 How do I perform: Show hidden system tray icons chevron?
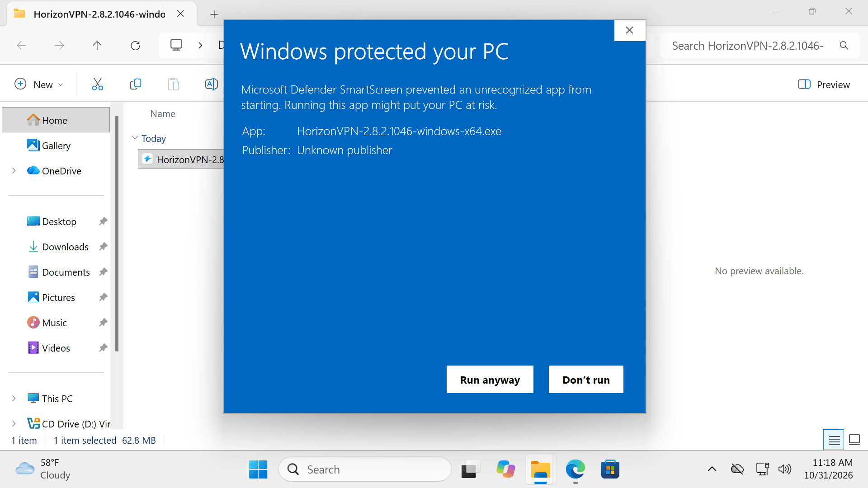point(712,469)
